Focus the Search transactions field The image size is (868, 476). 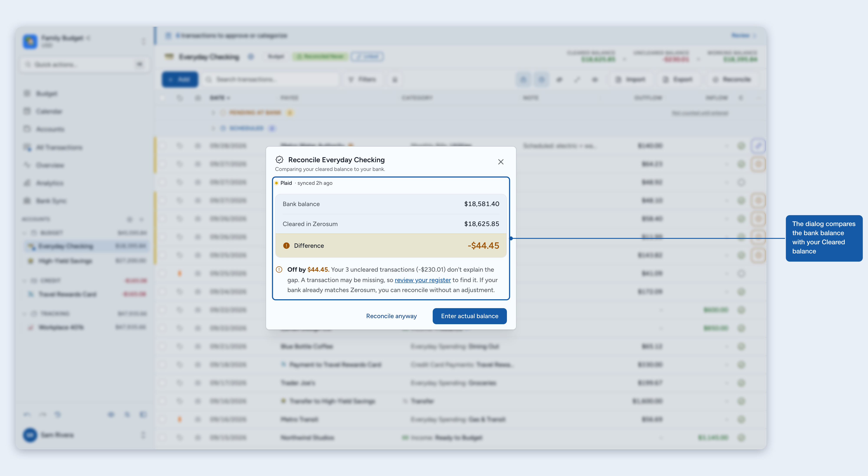(271, 79)
